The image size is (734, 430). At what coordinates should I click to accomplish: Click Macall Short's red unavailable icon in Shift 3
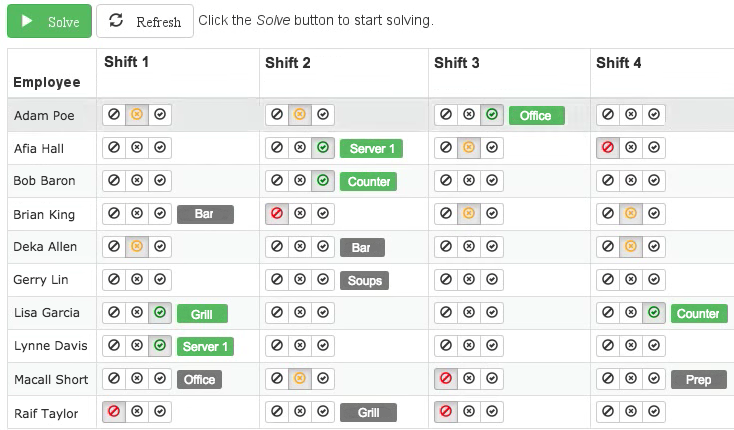point(446,379)
